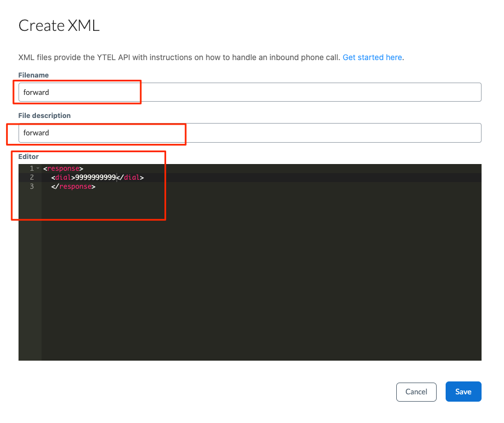Save the XML file
The width and height of the screenshot is (504, 423).
463,392
